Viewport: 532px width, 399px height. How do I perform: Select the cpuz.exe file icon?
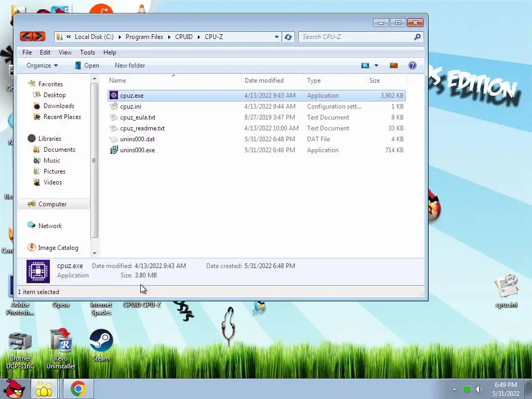point(114,96)
